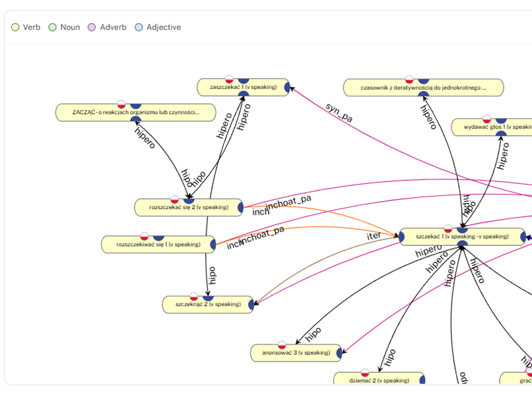Click the flag icon on anonsować 3 node
532x405 pixels.
tap(282, 345)
